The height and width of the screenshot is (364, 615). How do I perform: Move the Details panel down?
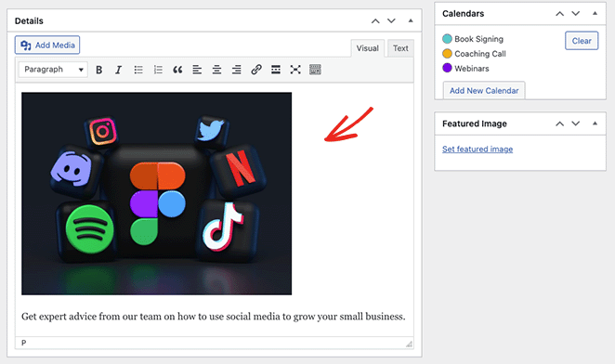tap(391, 20)
